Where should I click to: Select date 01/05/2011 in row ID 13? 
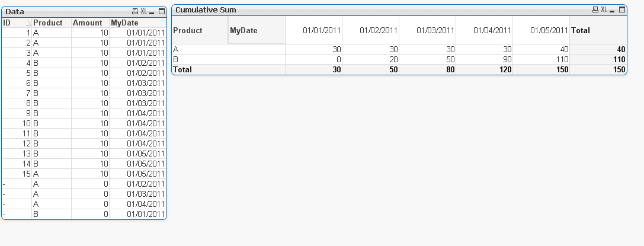pos(137,154)
